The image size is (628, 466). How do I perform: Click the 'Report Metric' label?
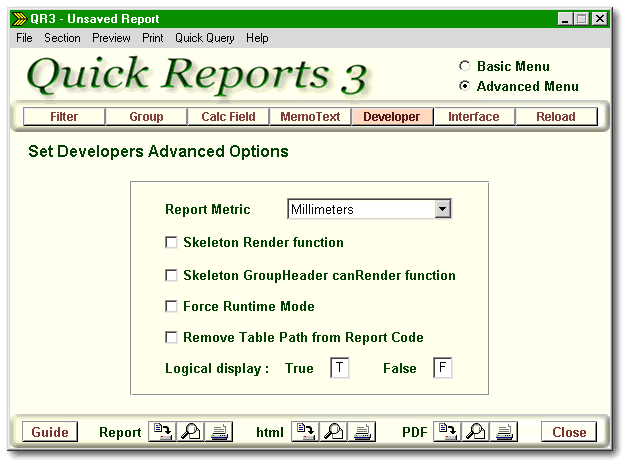(x=207, y=209)
